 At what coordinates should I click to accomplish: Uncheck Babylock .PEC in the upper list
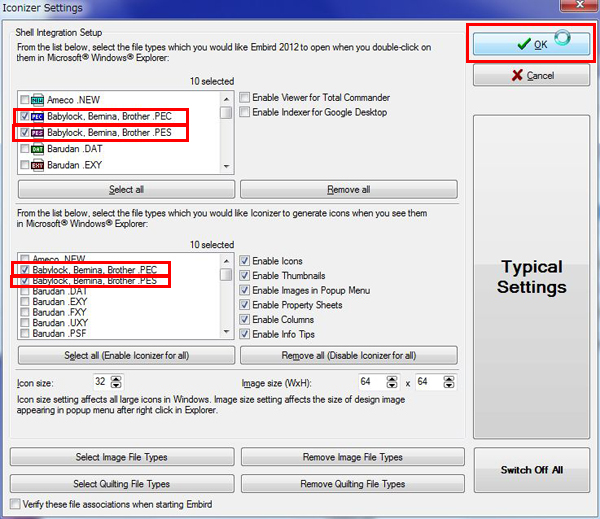[24, 116]
